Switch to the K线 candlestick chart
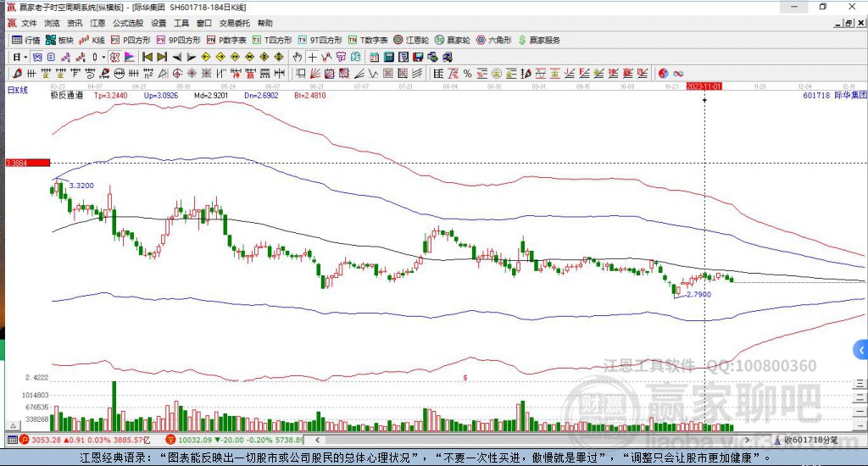This screenshot has width=868, height=466. tap(92, 40)
